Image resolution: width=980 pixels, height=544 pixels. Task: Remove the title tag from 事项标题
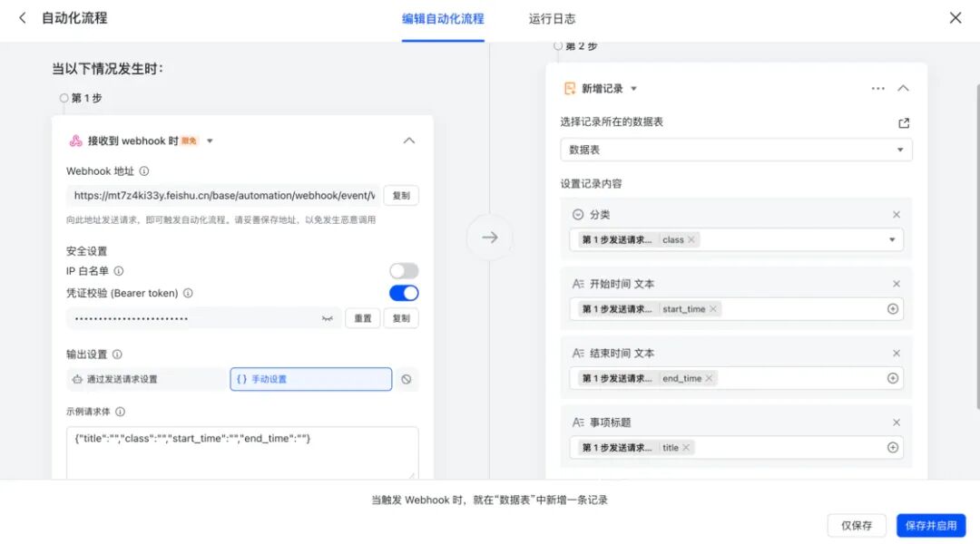(x=686, y=448)
